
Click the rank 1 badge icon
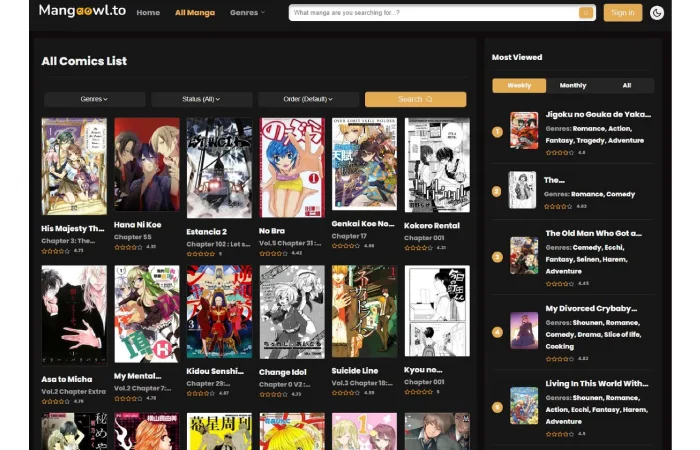pyautogui.click(x=497, y=132)
